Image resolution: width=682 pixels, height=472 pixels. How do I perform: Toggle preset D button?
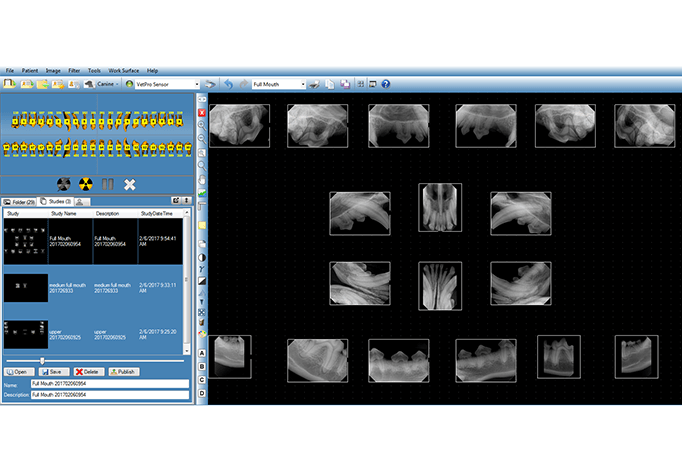click(x=202, y=393)
